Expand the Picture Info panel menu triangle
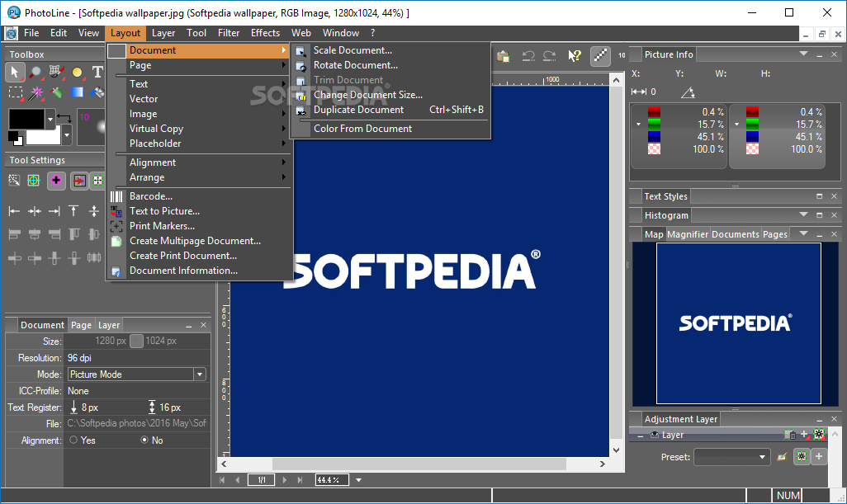Viewport: 847px width, 504px height. click(x=804, y=54)
